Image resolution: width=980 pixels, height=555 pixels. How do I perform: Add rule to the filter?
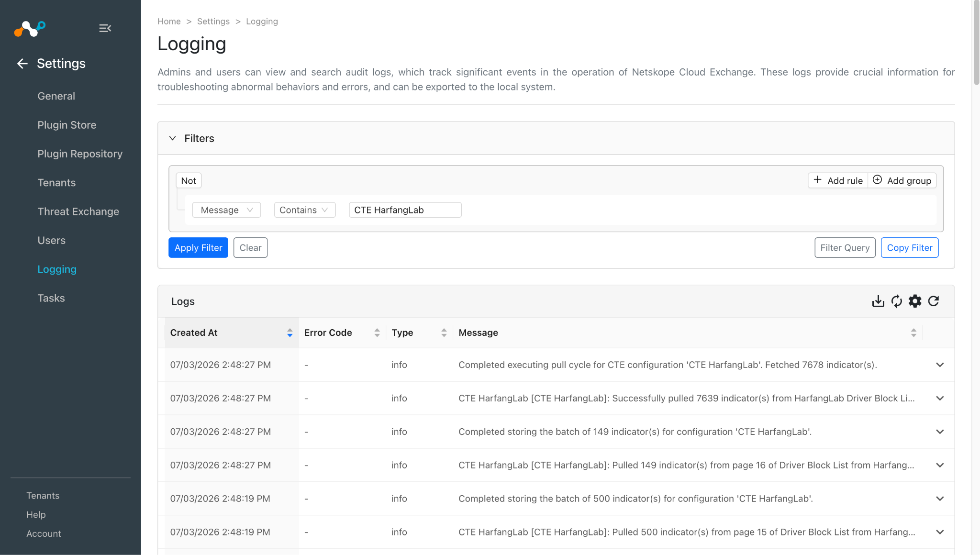tap(838, 181)
